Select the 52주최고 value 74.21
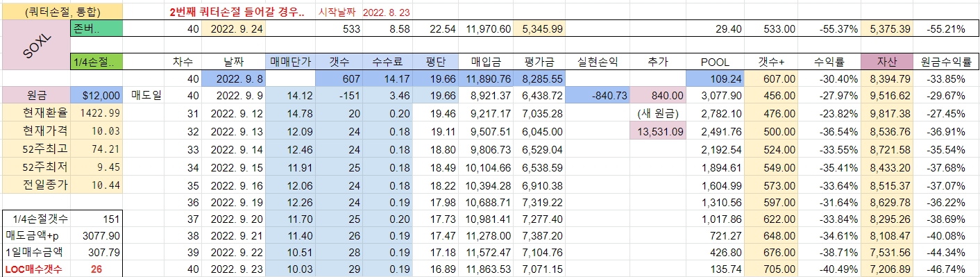 [96, 149]
